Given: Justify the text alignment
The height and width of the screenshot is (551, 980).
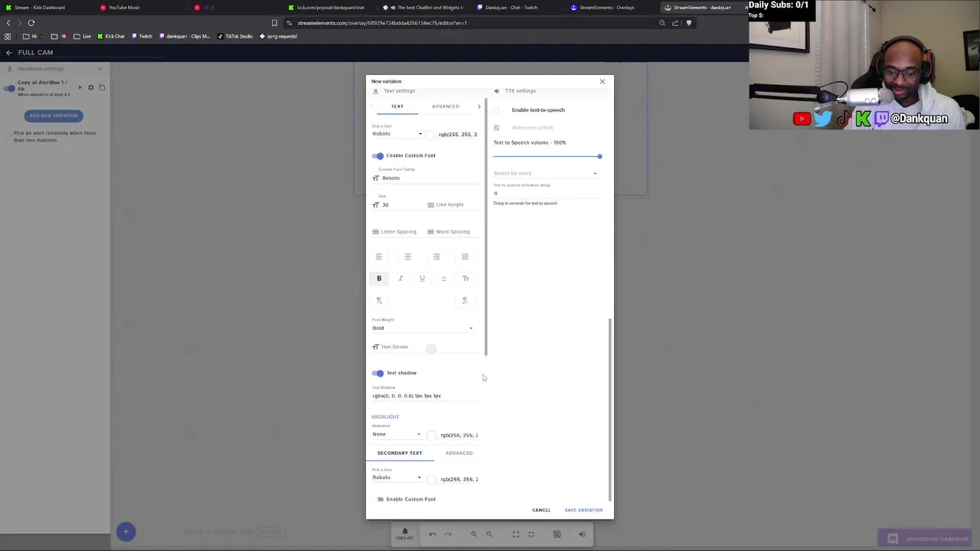Looking at the screenshot, I should pos(465,257).
